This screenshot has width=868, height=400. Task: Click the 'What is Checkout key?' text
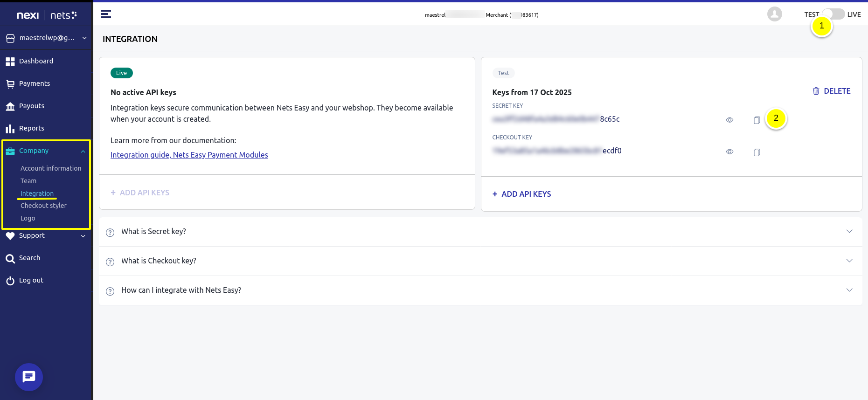[159, 261]
